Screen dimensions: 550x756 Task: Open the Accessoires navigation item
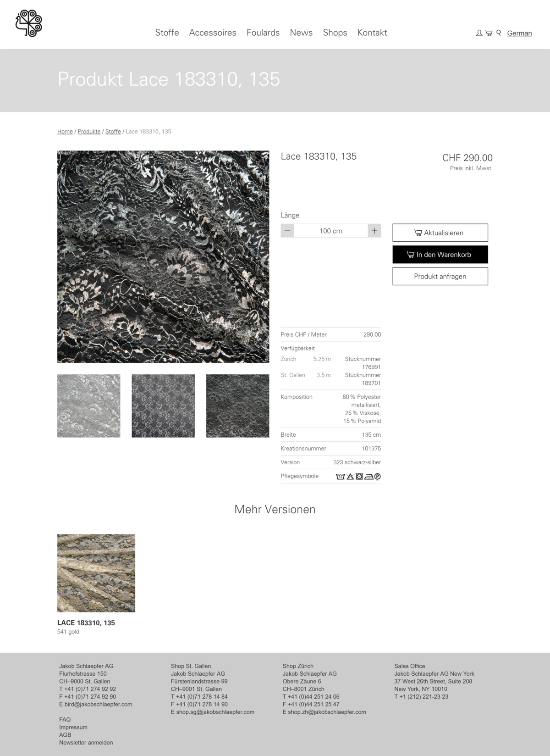coord(213,33)
